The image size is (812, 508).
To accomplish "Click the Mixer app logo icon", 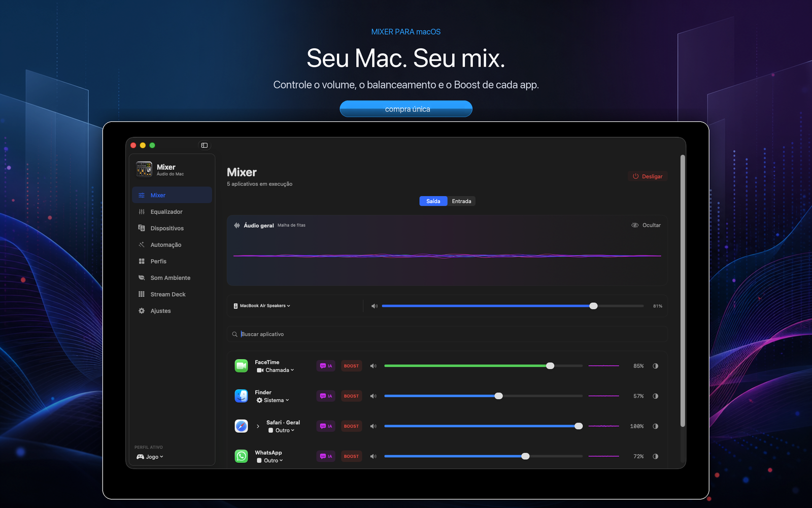I will coord(144,169).
